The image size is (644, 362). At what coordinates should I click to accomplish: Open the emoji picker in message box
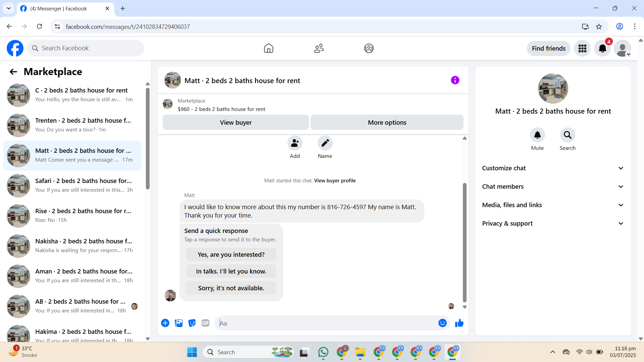tap(442, 323)
